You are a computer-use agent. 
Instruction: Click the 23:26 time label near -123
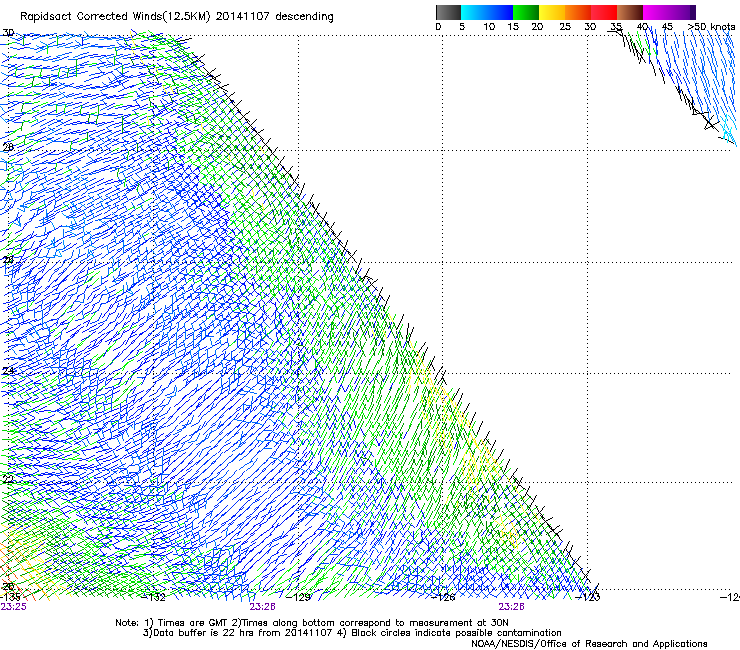tap(512, 607)
